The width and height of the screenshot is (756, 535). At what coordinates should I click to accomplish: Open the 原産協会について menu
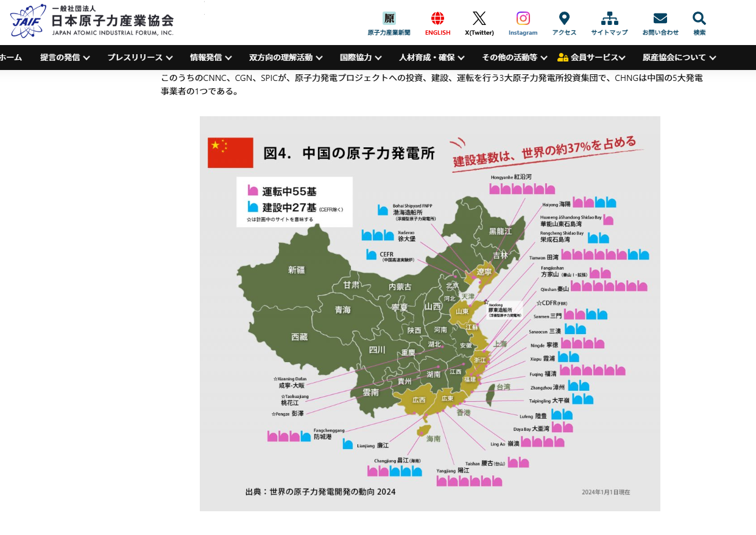point(679,58)
